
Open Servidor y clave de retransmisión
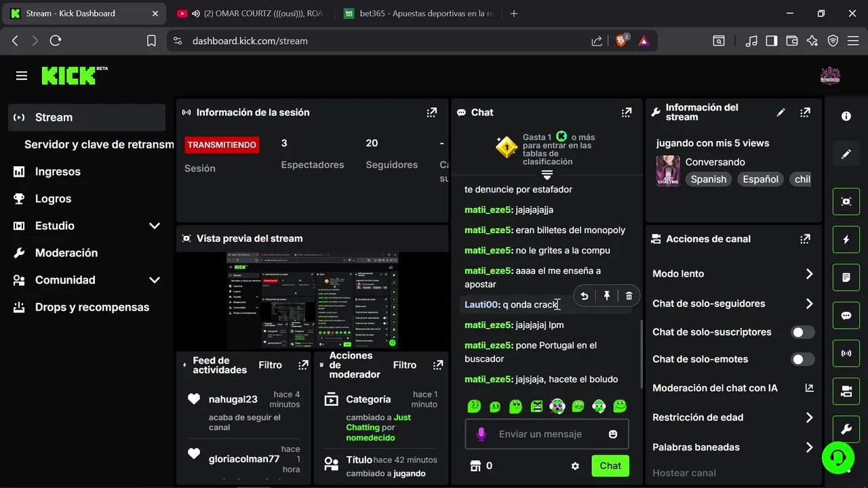(99, 144)
